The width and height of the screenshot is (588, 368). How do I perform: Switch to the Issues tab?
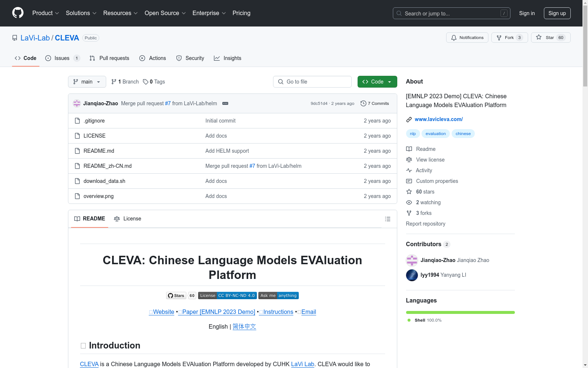tap(62, 58)
